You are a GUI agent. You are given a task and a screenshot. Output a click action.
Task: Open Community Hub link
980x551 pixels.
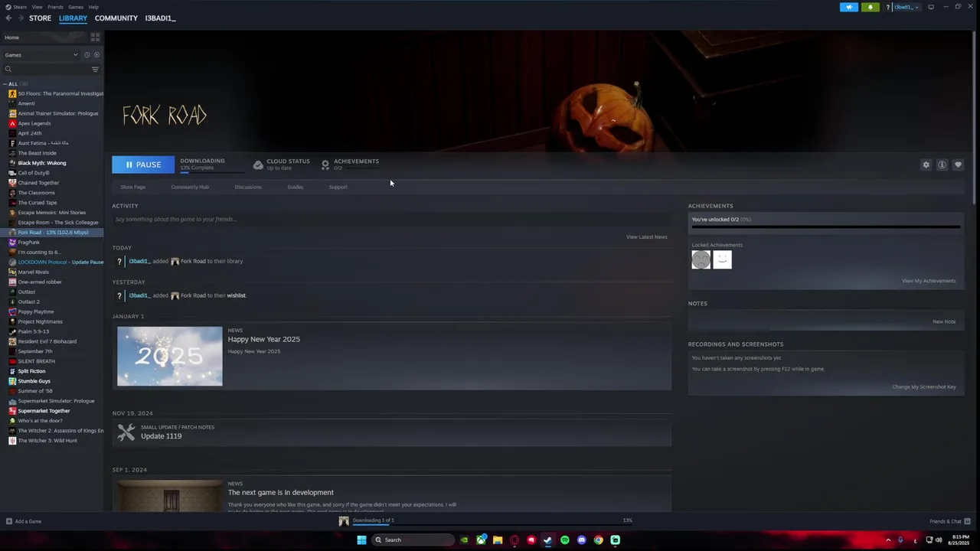tap(190, 187)
